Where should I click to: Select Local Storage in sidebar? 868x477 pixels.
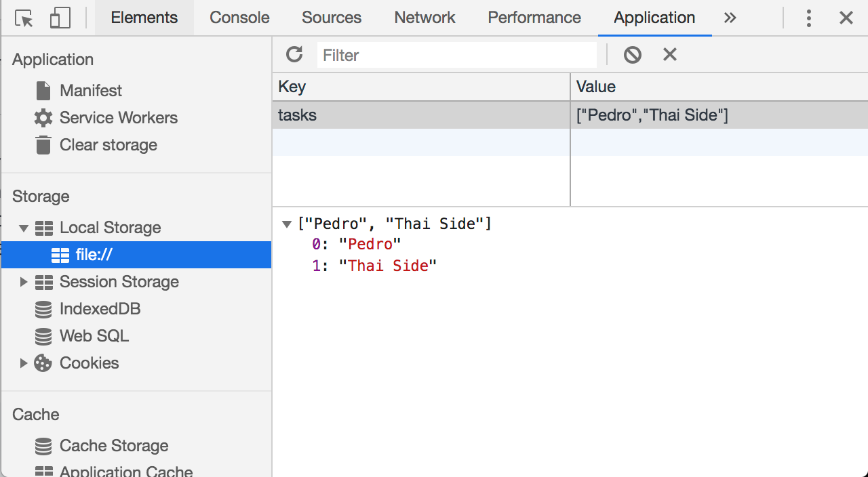110,228
